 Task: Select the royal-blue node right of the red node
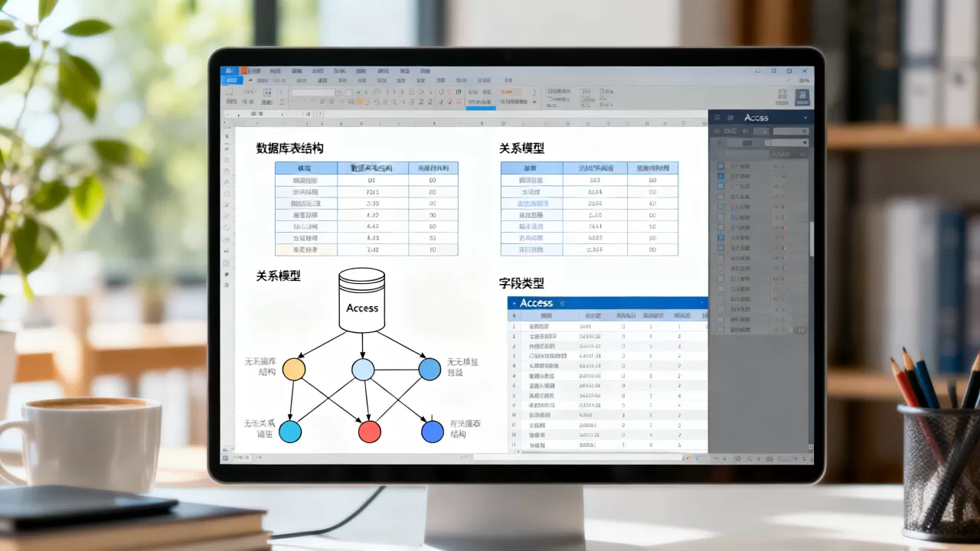point(433,432)
